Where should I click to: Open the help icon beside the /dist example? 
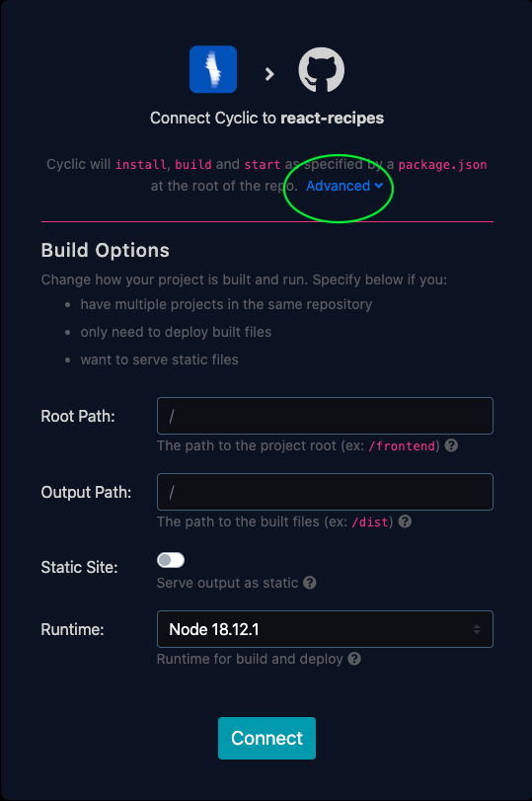click(x=405, y=521)
